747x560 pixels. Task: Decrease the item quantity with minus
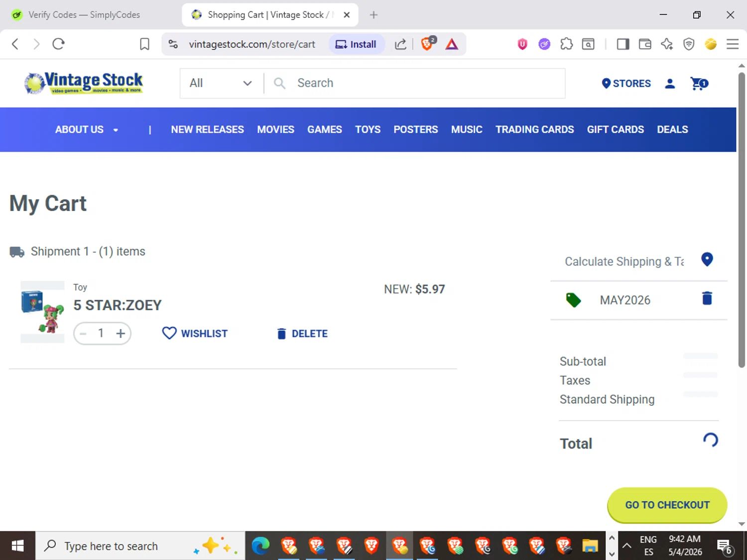tap(83, 334)
